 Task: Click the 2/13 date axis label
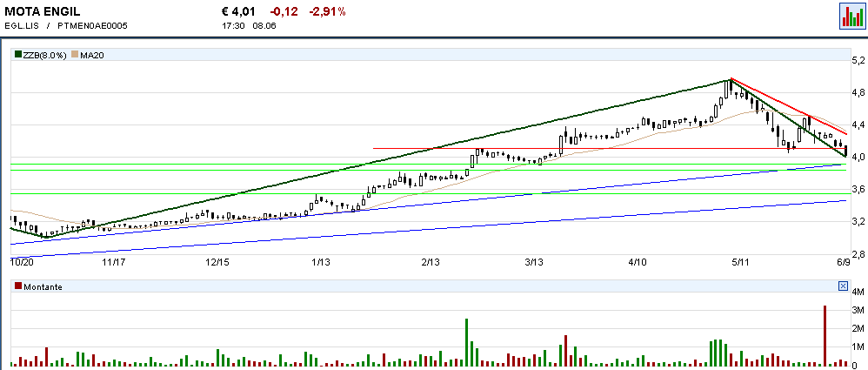point(431,261)
